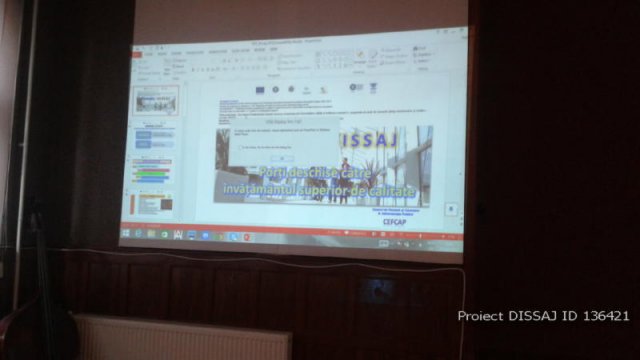Adjust the zoom slider in the status bar
This screenshot has width=640, height=360.
click(x=420, y=236)
